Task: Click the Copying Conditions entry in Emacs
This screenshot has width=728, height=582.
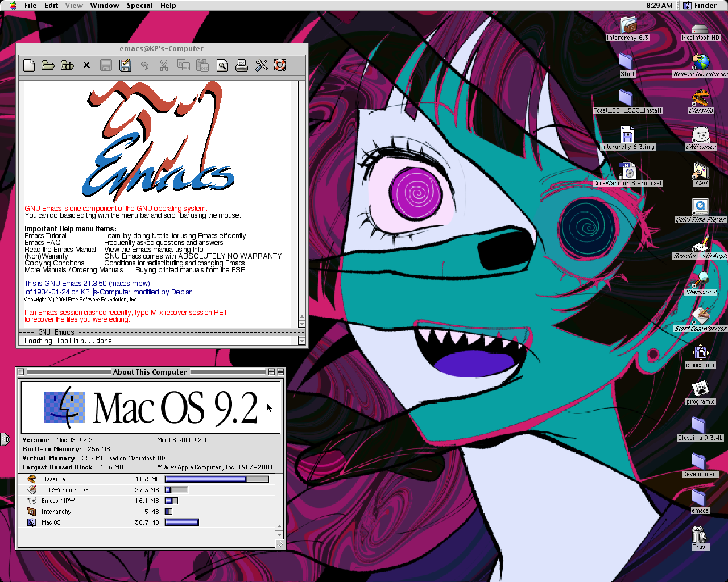Action: pyautogui.click(x=55, y=263)
